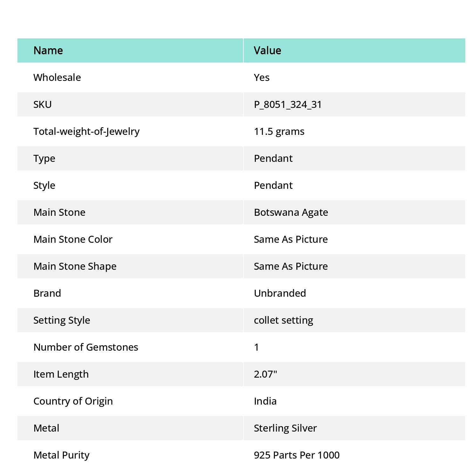The image size is (476, 476).
Task: Click the Main Stone Shape label
Action: [x=75, y=266]
